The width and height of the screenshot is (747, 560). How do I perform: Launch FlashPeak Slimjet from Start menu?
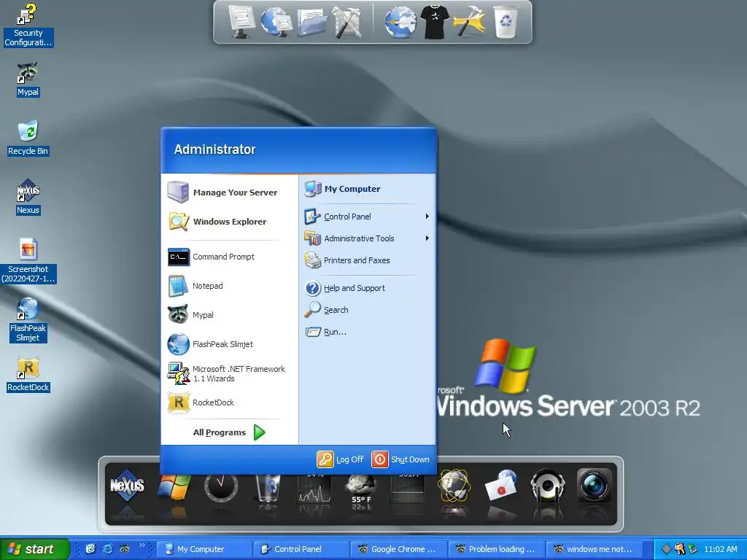(230, 344)
